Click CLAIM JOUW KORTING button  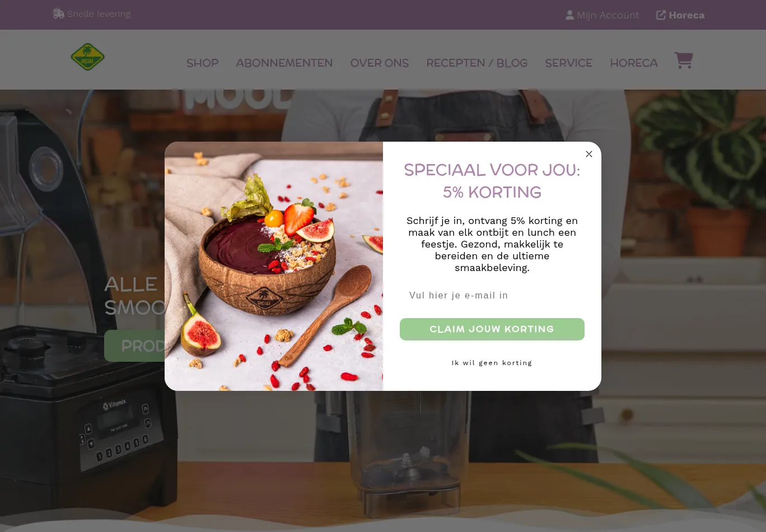click(x=492, y=329)
